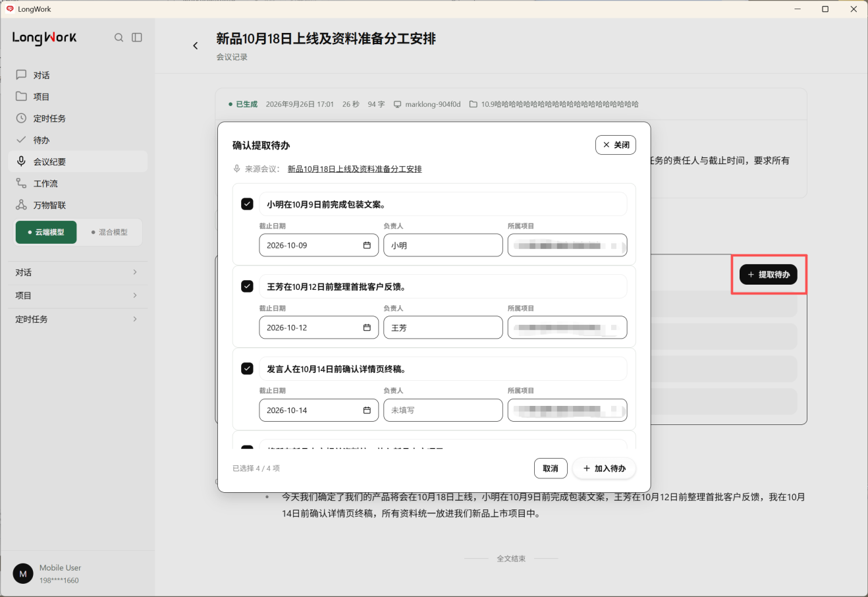Screen dimensions: 868x597
Task: Open the 项目 folder menu item
Action: click(78, 97)
